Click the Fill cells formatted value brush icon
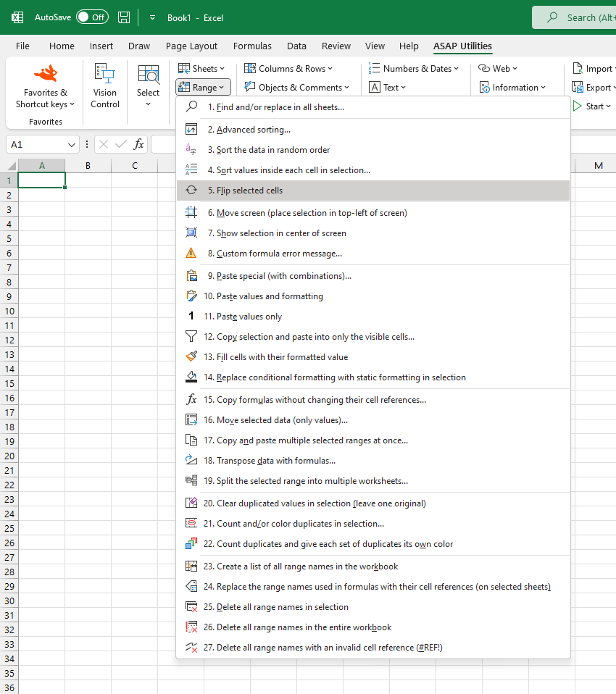 191,356
